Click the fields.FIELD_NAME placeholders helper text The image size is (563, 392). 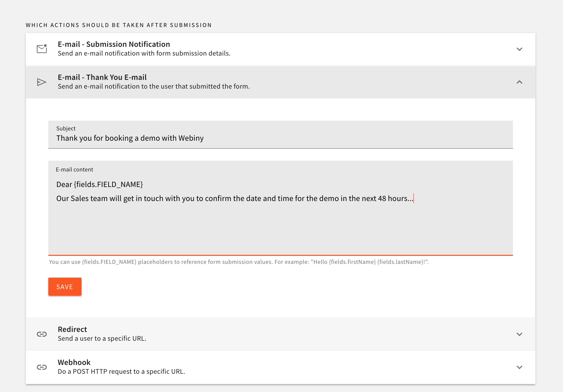click(239, 262)
